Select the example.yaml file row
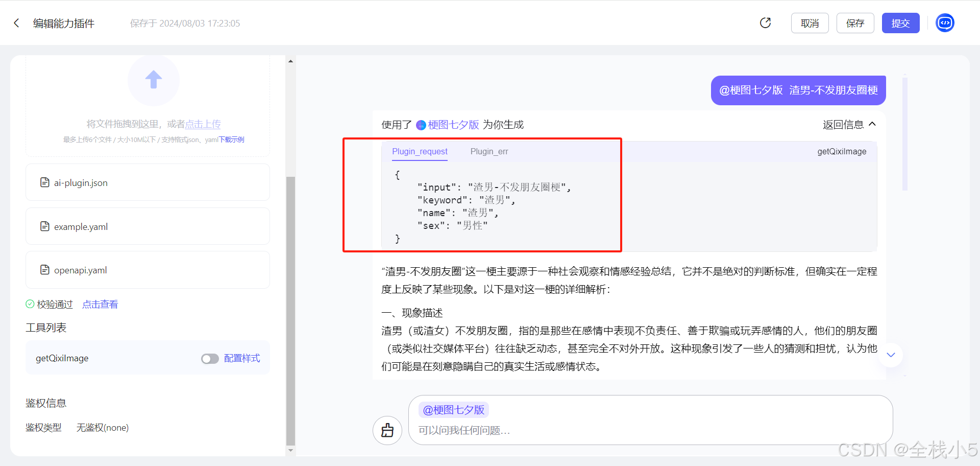Image resolution: width=980 pixels, height=466 pixels. [148, 226]
